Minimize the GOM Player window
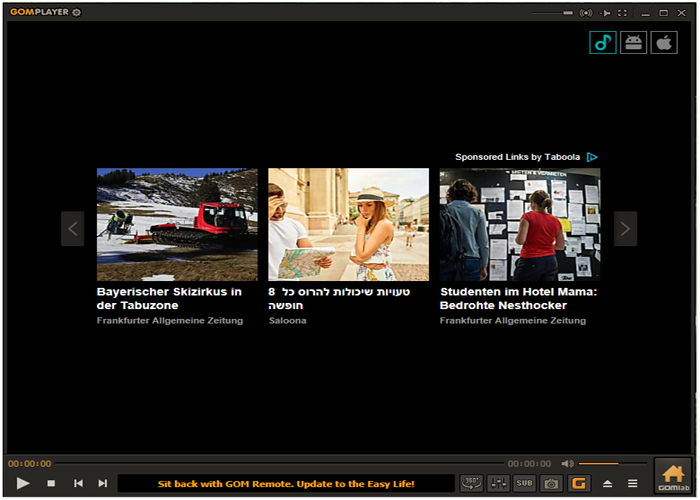 (x=646, y=13)
